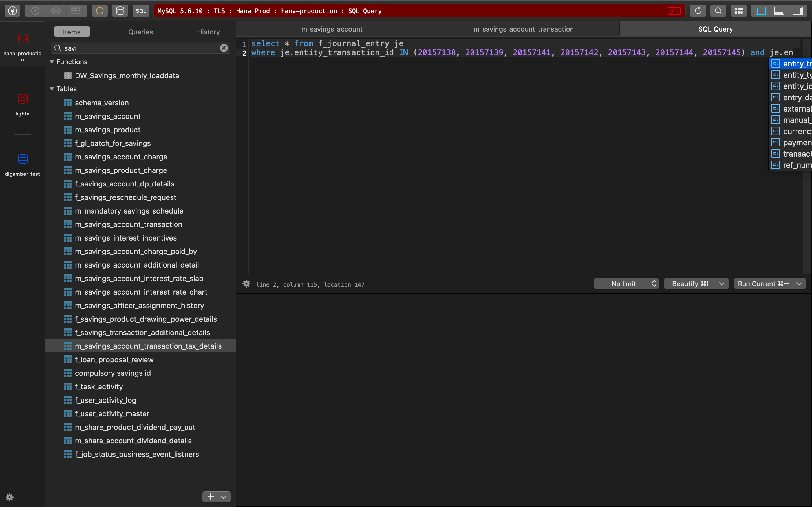
Task: Collapse the Tables group in sidebar
Action: tap(52, 88)
